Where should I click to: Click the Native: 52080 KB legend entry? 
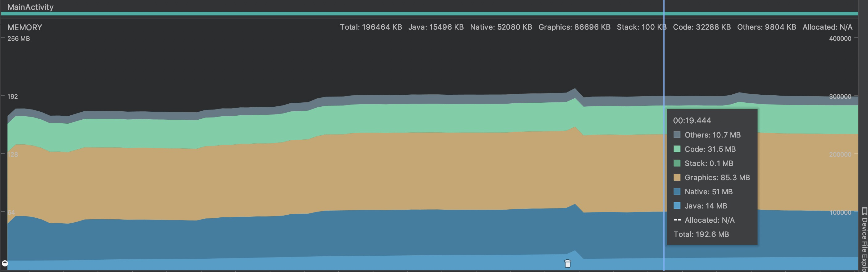coord(501,27)
